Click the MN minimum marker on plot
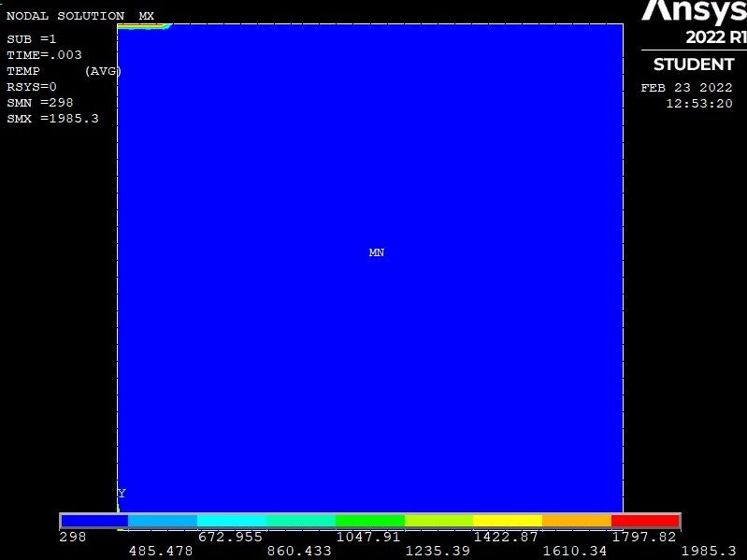The image size is (747, 560). tap(377, 252)
